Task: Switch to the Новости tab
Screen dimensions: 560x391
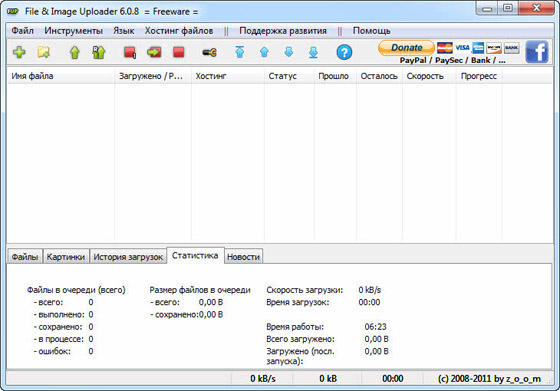Action: [x=244, y=256]
